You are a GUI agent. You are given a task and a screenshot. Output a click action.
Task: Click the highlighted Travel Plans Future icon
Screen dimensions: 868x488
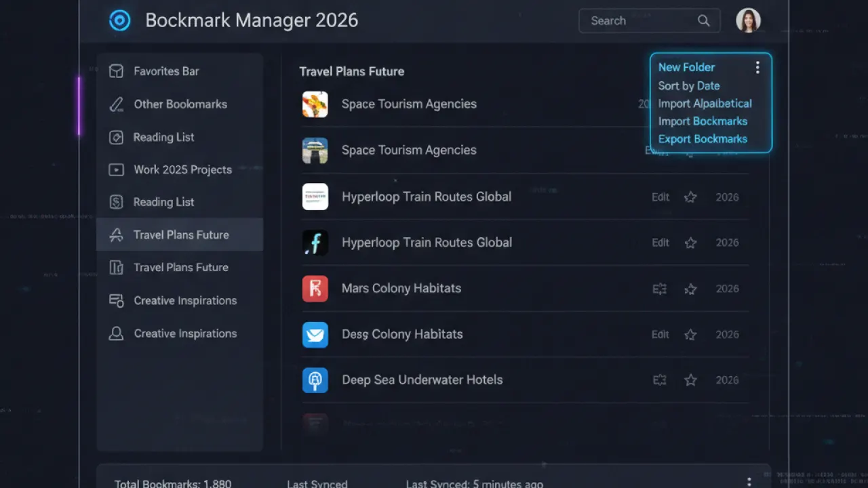[x=116, y=235]
